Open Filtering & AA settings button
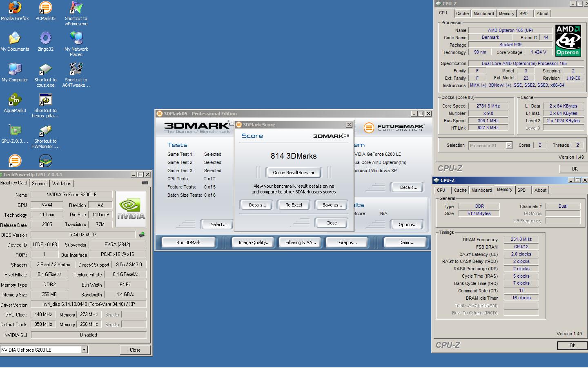Image resolution: width=588 pixels, height=368 pixels. (301, 242)
